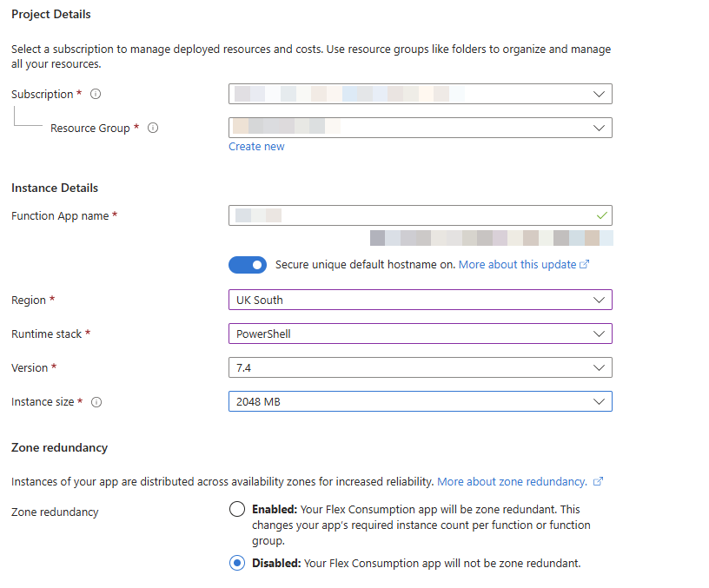Change the Runtime stack from PowerShell
The image size is (709, 588).
420,334
